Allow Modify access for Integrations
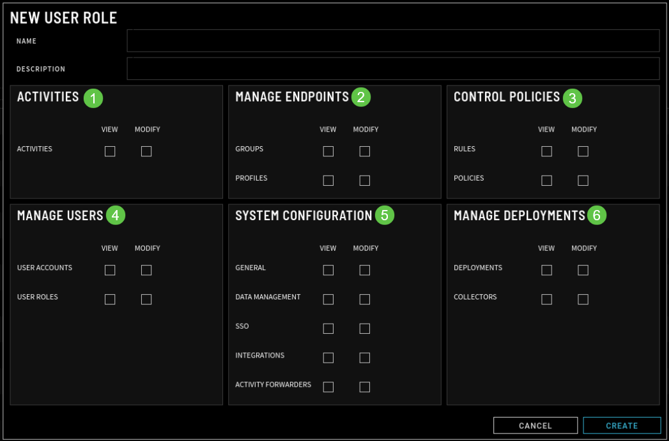This screenshot has width=669, height=441. coord(364,357)
